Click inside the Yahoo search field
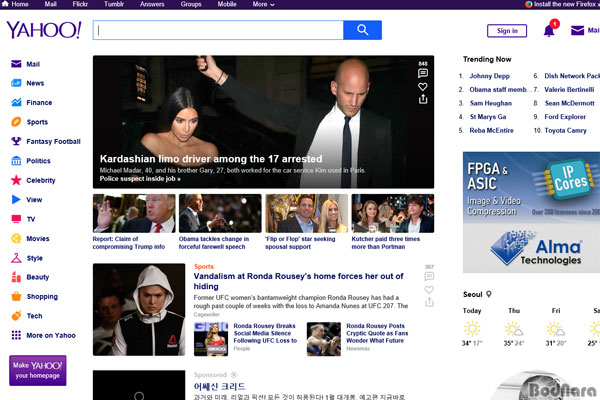 (x=218, y=30)
